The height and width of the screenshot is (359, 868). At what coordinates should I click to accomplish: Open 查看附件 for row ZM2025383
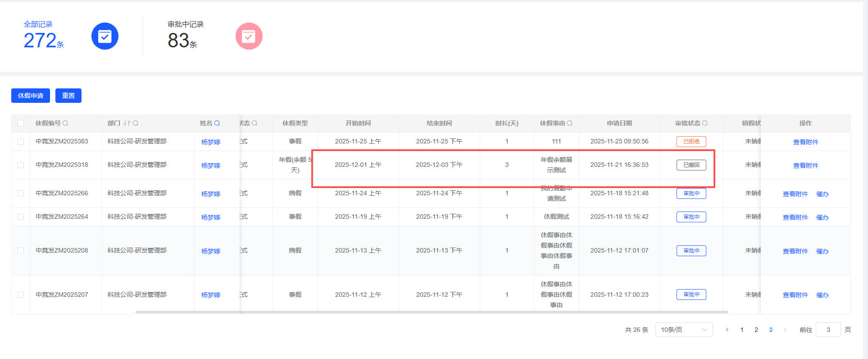[805, 142]
